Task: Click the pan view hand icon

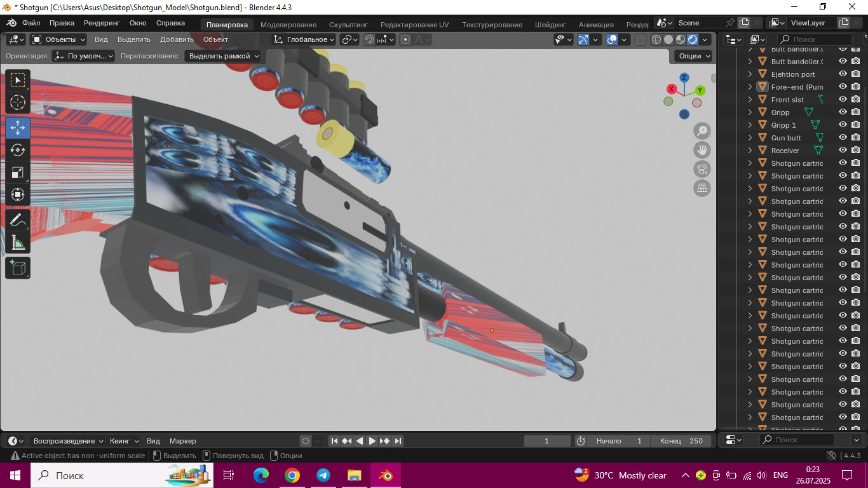Action: pos(702,150)
